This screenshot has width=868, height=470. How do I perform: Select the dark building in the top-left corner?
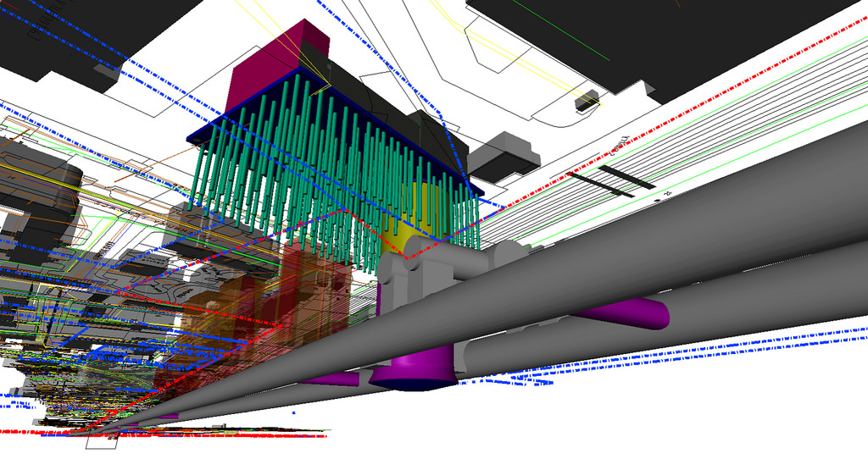68,34
